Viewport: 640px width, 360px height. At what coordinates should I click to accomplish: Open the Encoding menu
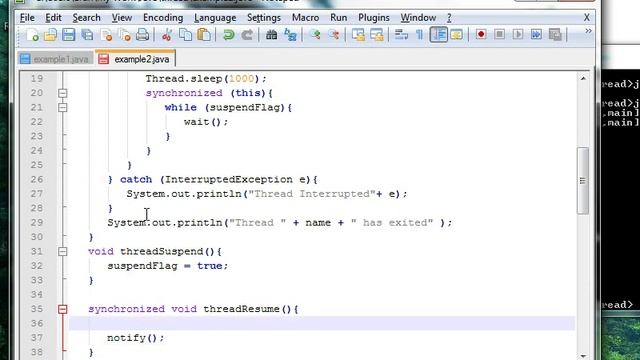pos(163,18)
